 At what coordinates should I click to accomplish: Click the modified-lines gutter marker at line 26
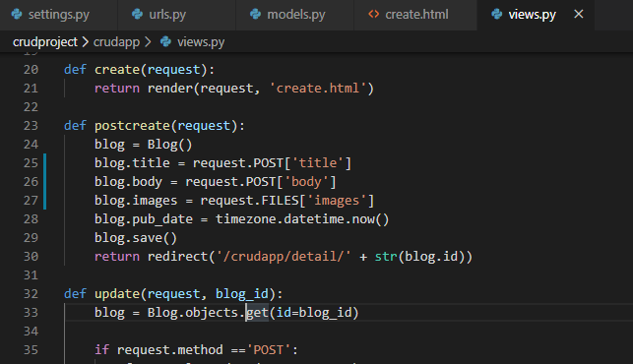(45, 182)
